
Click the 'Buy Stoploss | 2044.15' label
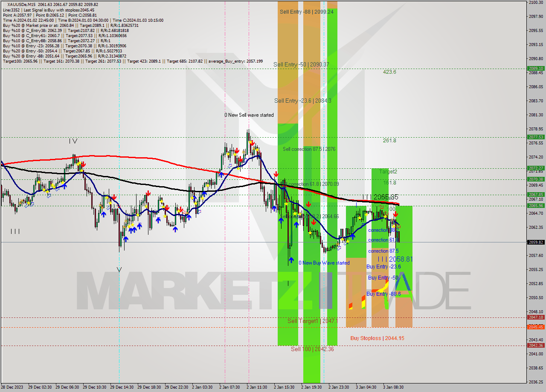pyautogui.click(x=377, y=338)
